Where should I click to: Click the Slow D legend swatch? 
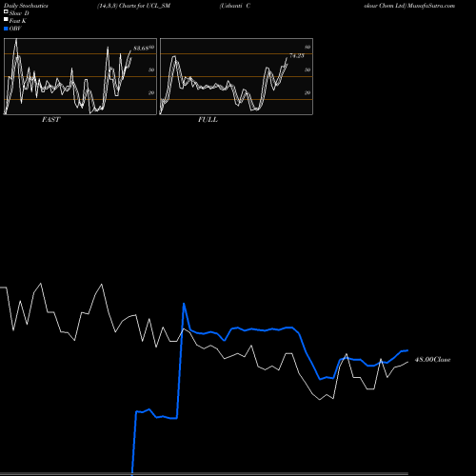(x=6, y=12)
